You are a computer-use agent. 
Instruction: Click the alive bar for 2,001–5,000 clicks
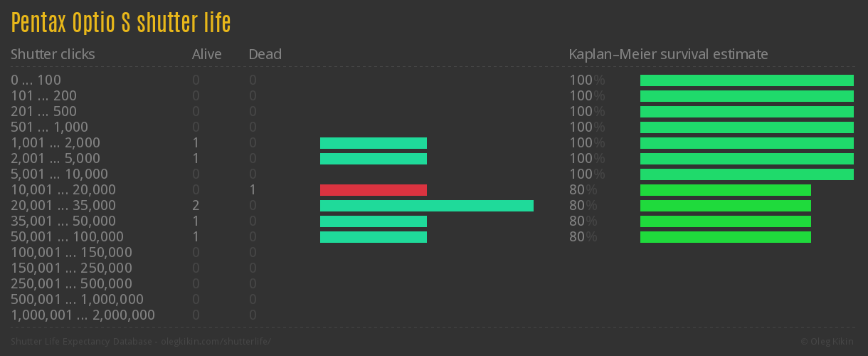tap(374, 159)
